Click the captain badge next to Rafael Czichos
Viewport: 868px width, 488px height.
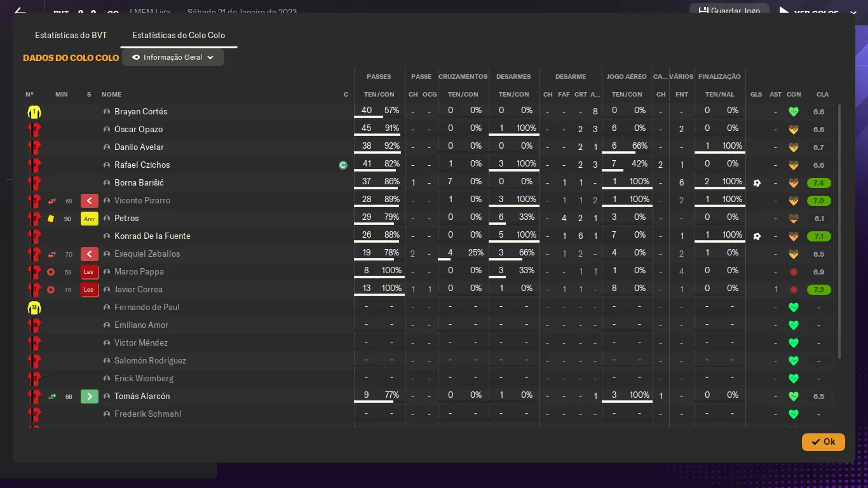343,165
